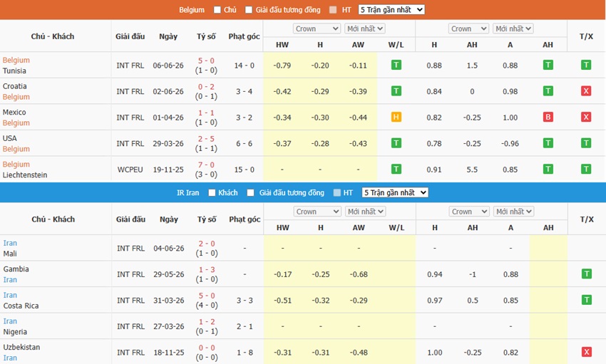Viewport: 606px width, 364px height.
Task: Toggle the HT checkbox in IR Iran header
Action: click(x=337, y=192)
